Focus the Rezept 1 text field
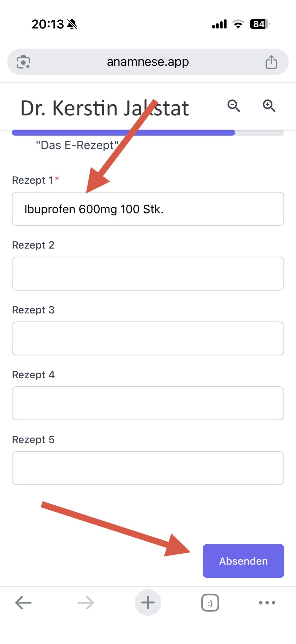The image size is (296, 644). point(148,209)
